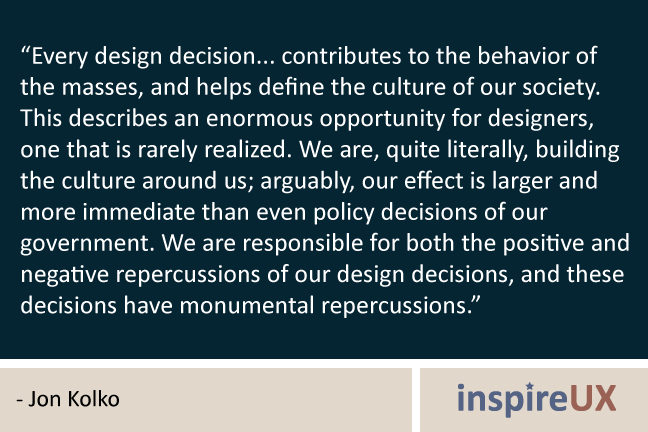Click the words "quite literally, building"
The width and height of the screenshot is (648, 432).
click(503, 150)
